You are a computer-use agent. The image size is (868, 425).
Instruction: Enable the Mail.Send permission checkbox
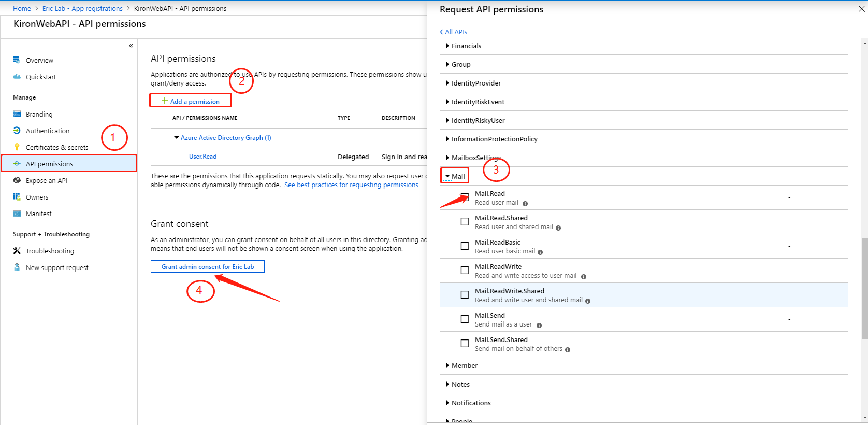[x=465, y=319]
